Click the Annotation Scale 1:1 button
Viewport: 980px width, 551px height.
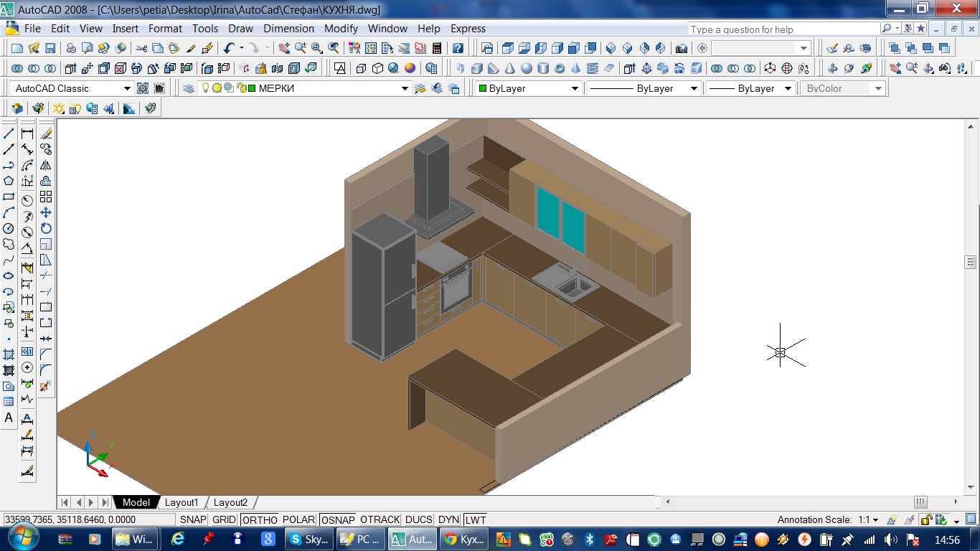tap(868, 519)
